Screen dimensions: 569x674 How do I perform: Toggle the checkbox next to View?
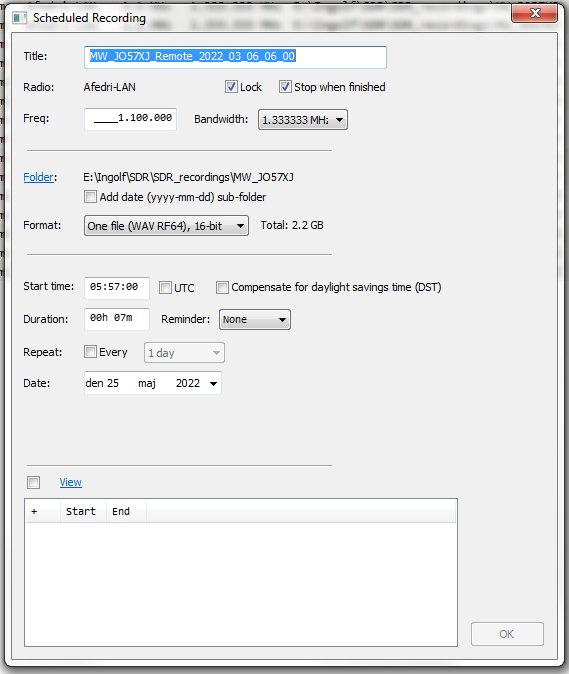tap(34, 482)
